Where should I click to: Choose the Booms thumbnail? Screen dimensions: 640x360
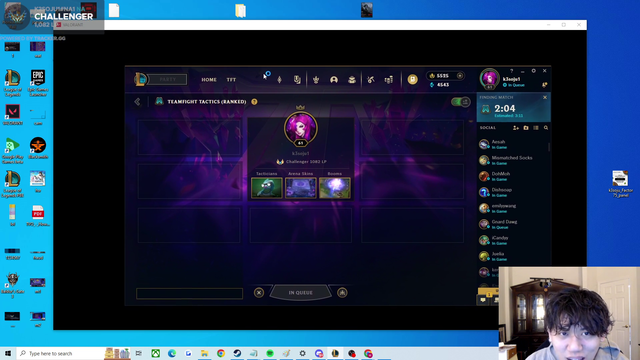[335, 188]
